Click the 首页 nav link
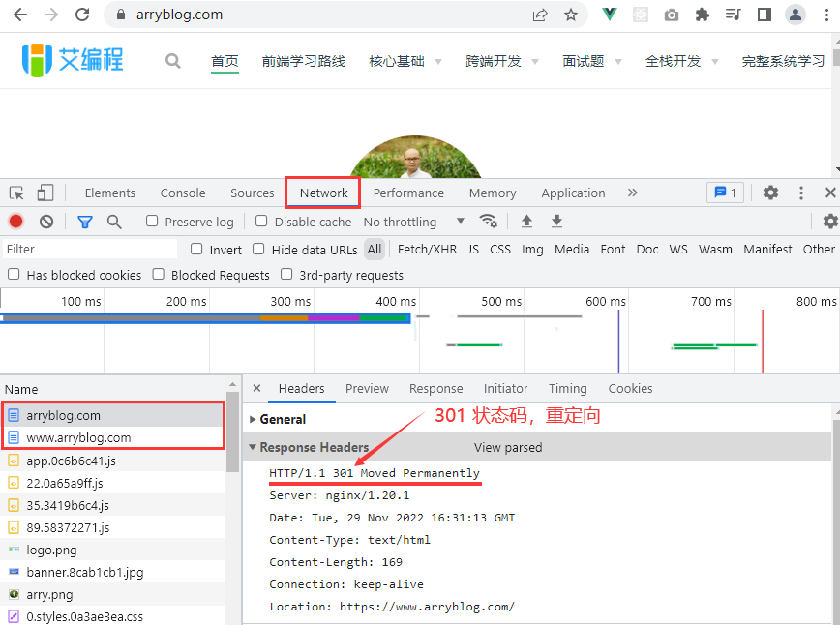 pyautogui.click(x=225, y=61)
